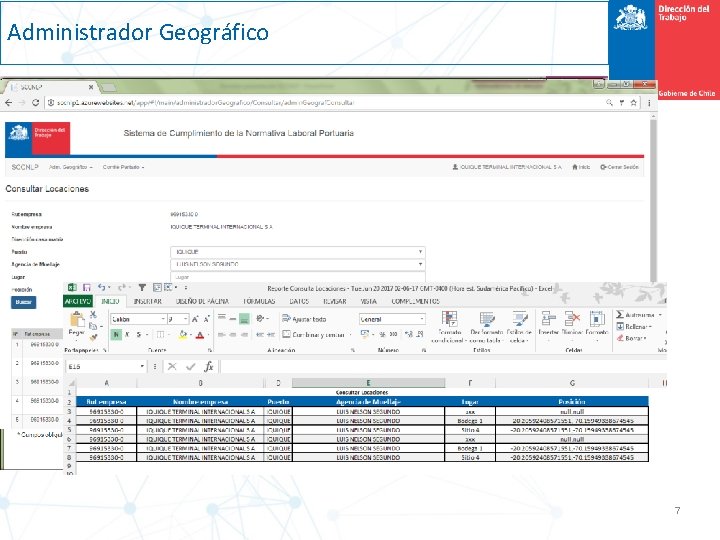This screenshot has width=720, height=540.
Task: Increase font size with the larger A icon
Action: pos(195,319)
